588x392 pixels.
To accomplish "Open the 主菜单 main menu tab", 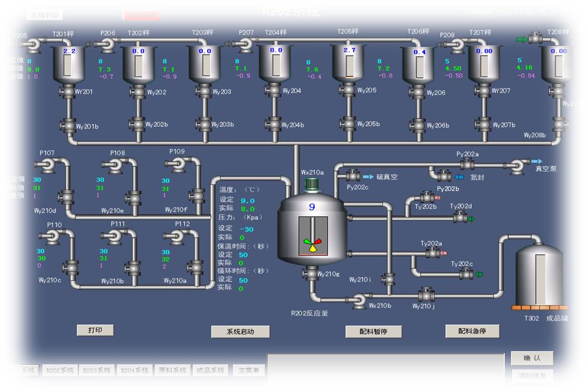I will pyautogui.click(x=248, y=371).
